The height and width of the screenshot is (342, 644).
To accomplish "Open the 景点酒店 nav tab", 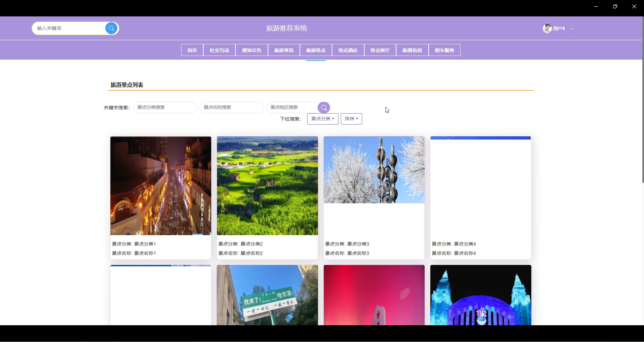I will click(348, 50).
